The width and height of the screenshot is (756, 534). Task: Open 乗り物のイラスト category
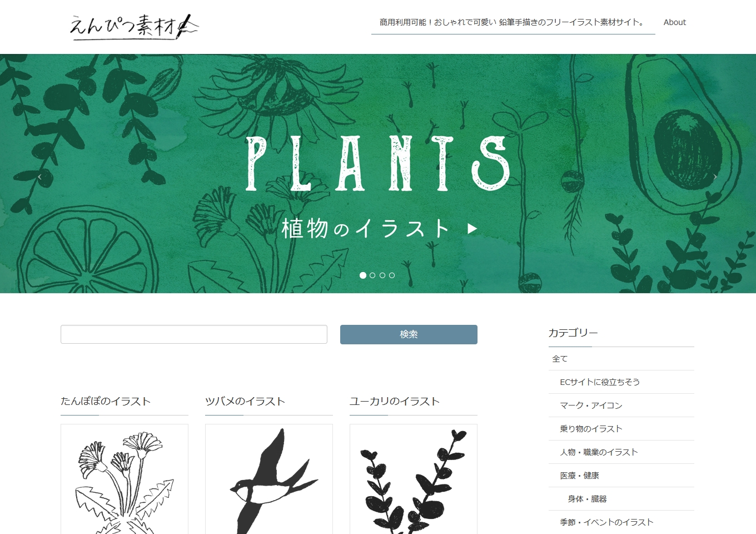pos(621,429)
